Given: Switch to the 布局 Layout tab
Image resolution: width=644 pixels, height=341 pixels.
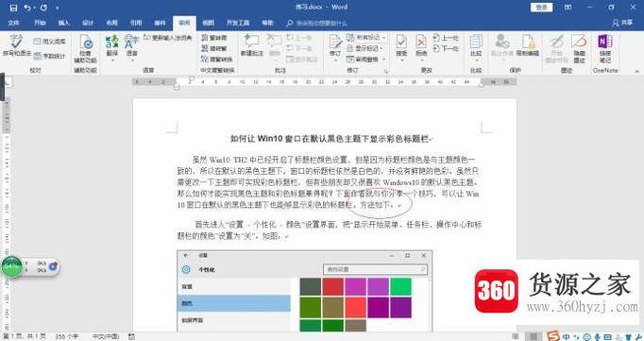Looking at the screenshot, I should pos(111,23).
